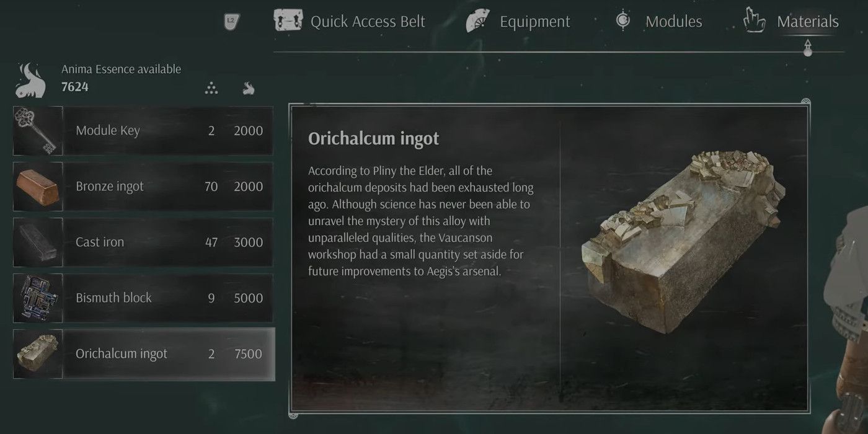The width and height of the screenshot is (868, 434).
Task: Switch to the Equipment tab
Action: [534, 20]
